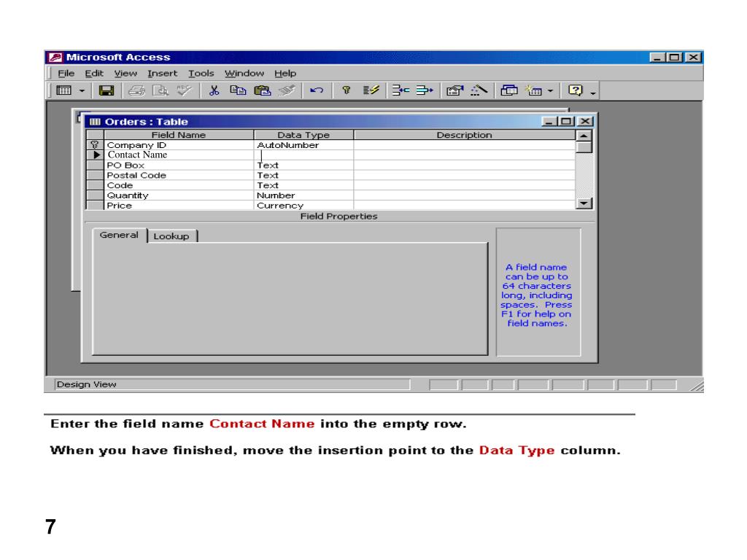Click the Number data type for Quantity
Viewport: 747px width, 560px height.
275,195
